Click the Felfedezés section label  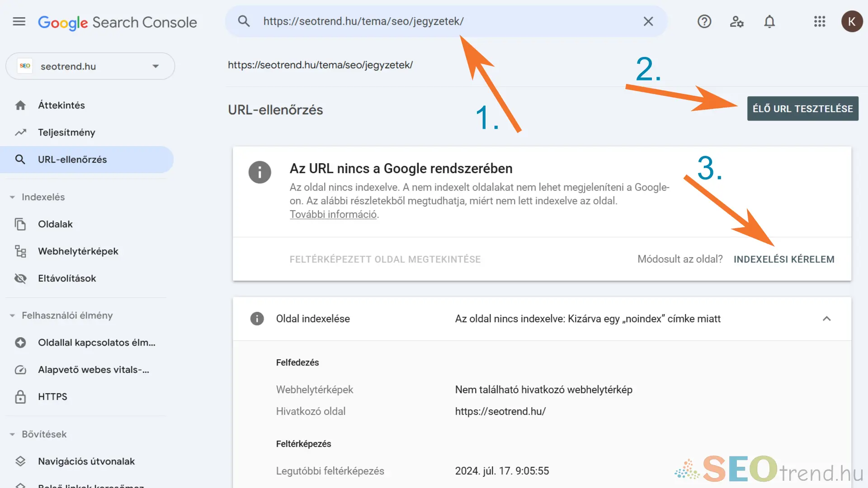(297, 362)
